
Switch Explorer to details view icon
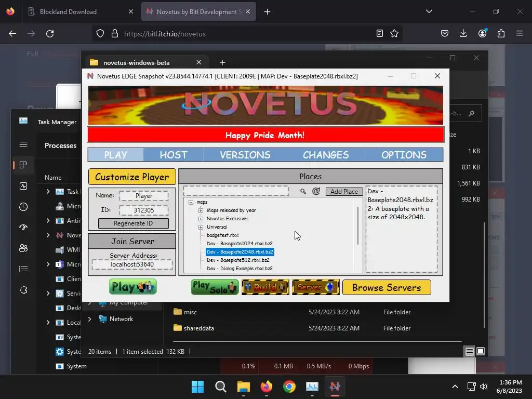point(469,352)
